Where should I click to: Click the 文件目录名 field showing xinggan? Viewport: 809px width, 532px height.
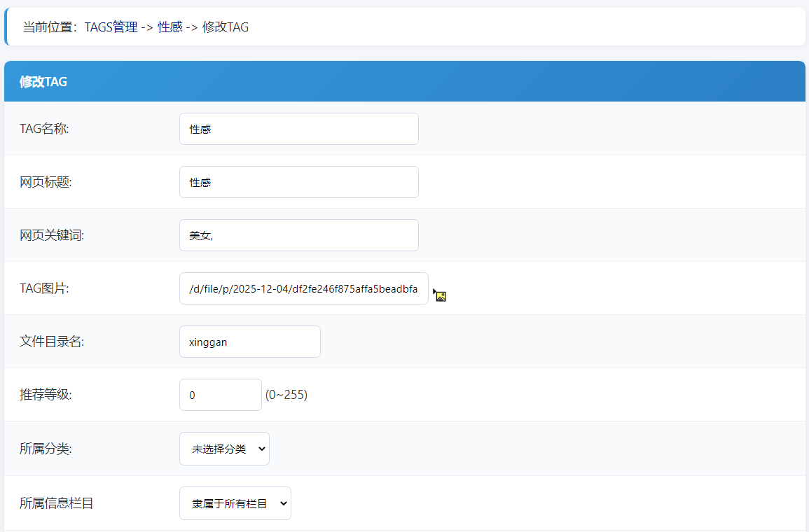[x=249, y=342]
